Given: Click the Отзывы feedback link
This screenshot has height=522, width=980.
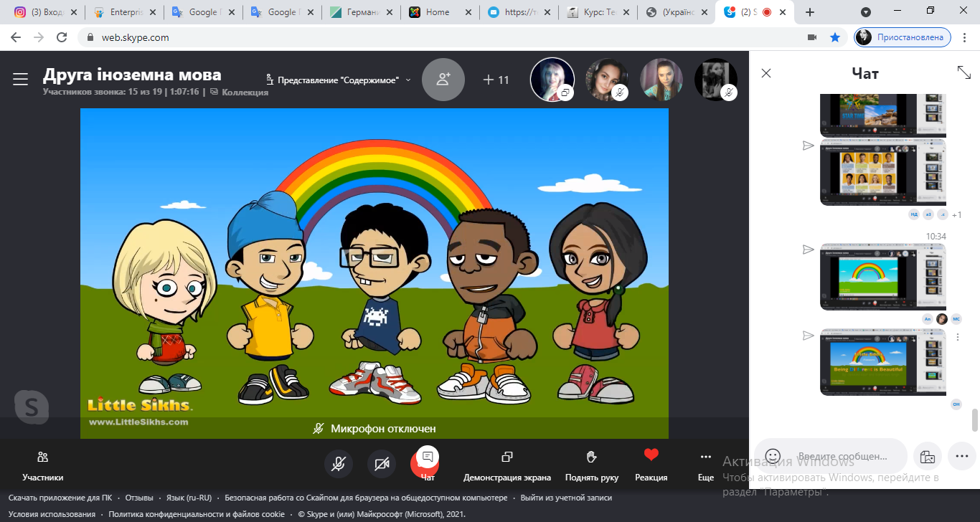Looking at the screenshot, I should [139, 498].
